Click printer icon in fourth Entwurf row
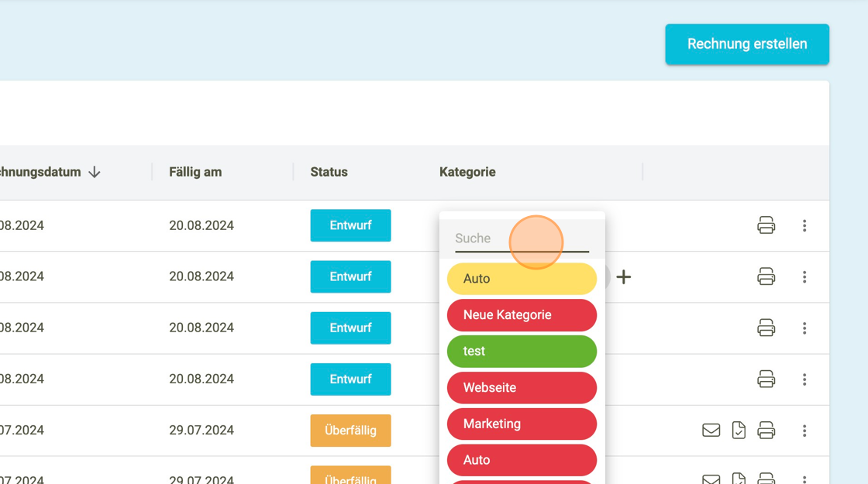This screenshot has width=868, height=484. [x=766, y=379]
